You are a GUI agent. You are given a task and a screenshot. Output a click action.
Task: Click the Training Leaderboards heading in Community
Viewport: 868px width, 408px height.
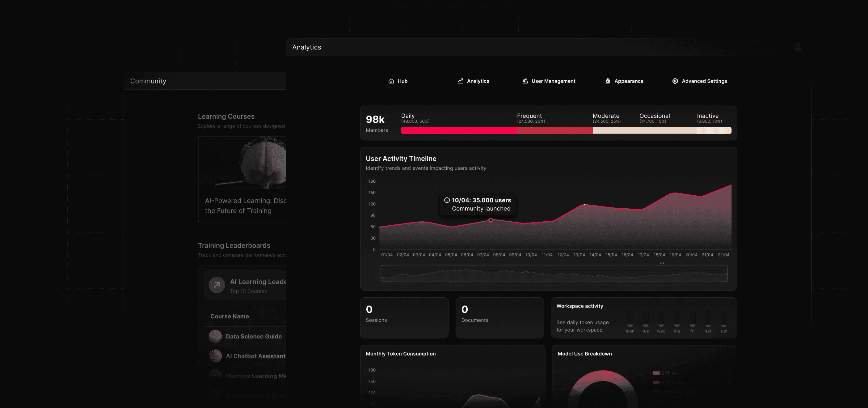tap(234, 245)
